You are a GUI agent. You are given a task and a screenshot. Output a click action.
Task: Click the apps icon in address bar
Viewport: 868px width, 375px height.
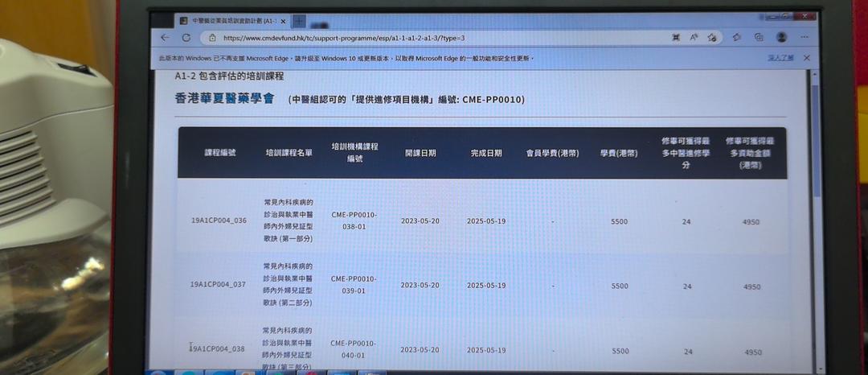click(x=676, y=37)
